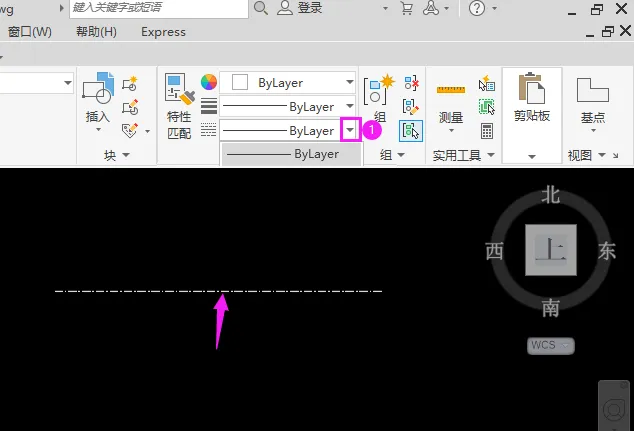The width and height of the screenshot is (634, 431).
Task: Open the object color ByLayer dropdown
Action: (x=287, y=83)
